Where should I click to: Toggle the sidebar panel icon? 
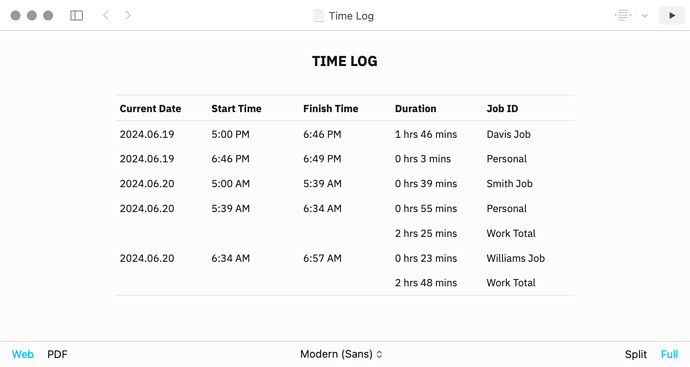(77, 15)
